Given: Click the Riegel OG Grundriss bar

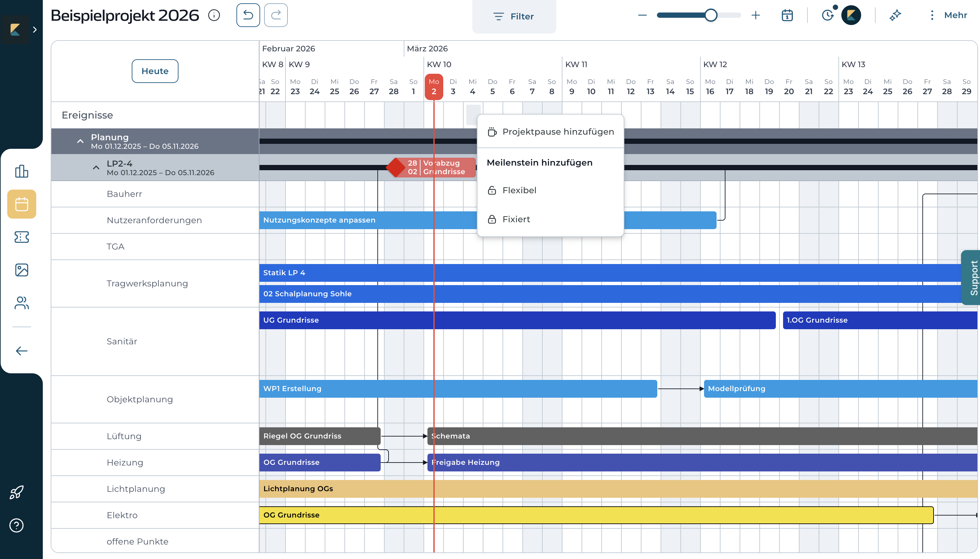Looking at the screenshot, I should 320,436.
